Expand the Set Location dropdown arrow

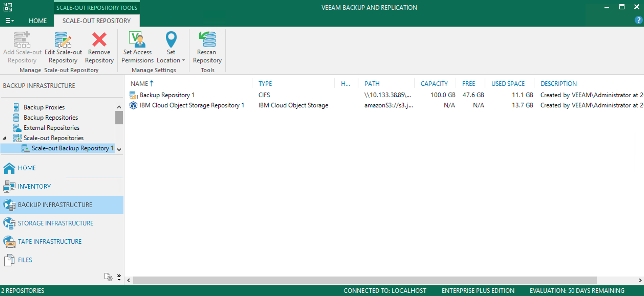[184, 61]
